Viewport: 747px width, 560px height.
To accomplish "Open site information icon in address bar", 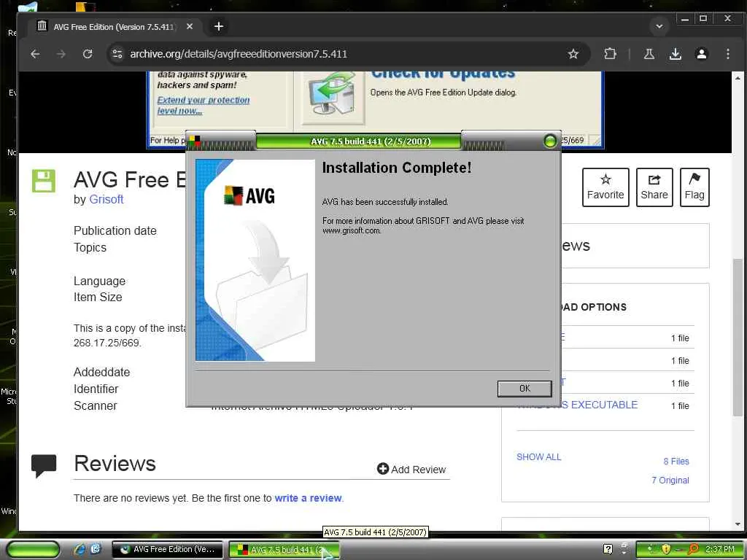I will click(x=117, y=54).
